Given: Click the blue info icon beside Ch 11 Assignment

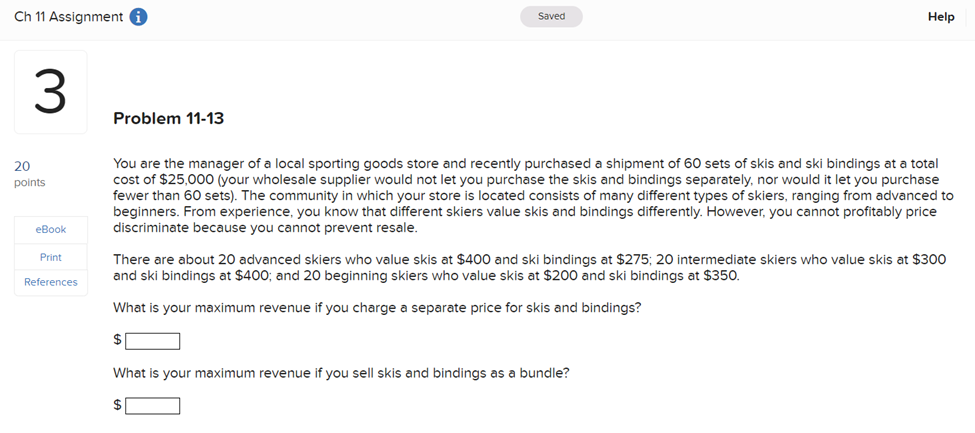Looking at the screenshot, I should click(x=139, y=17).
